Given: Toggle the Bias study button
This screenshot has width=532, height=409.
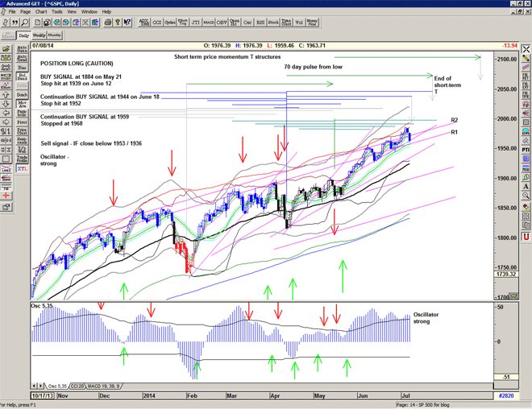Looking at the screenshot, I should click(x=23, y=68).
